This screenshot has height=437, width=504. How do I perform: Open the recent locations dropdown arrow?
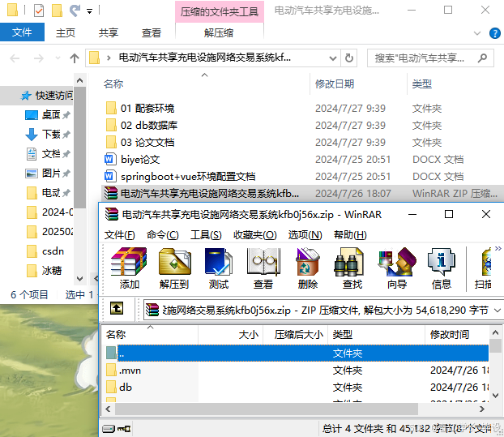pyautogui.click(x=58, y=58)
